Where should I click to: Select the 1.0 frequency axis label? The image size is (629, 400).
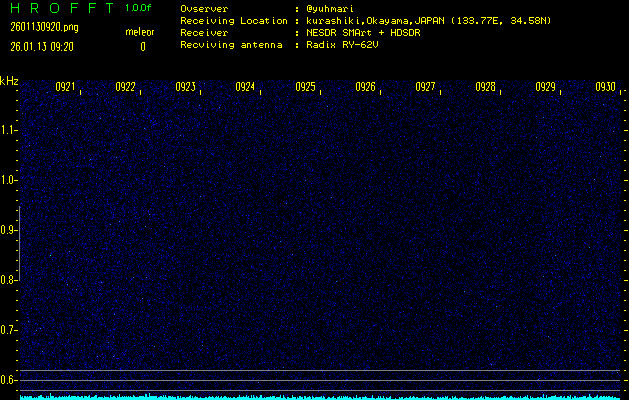(9, 180)
